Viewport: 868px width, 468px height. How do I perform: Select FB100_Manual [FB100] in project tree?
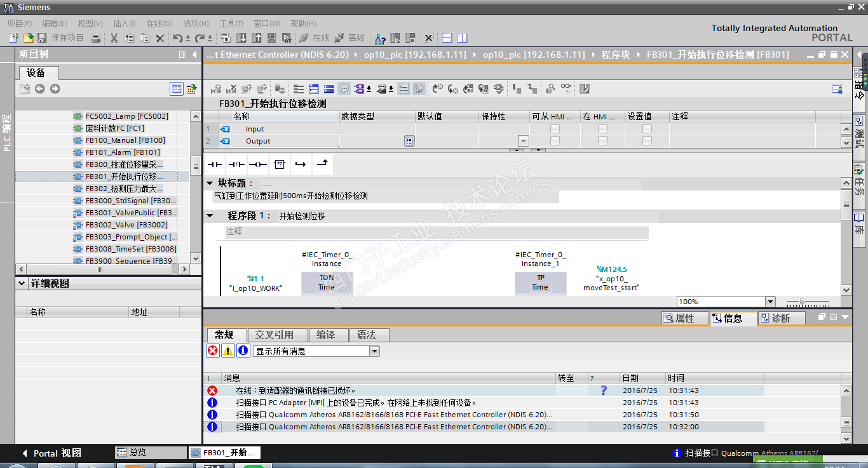pos(125,140)
